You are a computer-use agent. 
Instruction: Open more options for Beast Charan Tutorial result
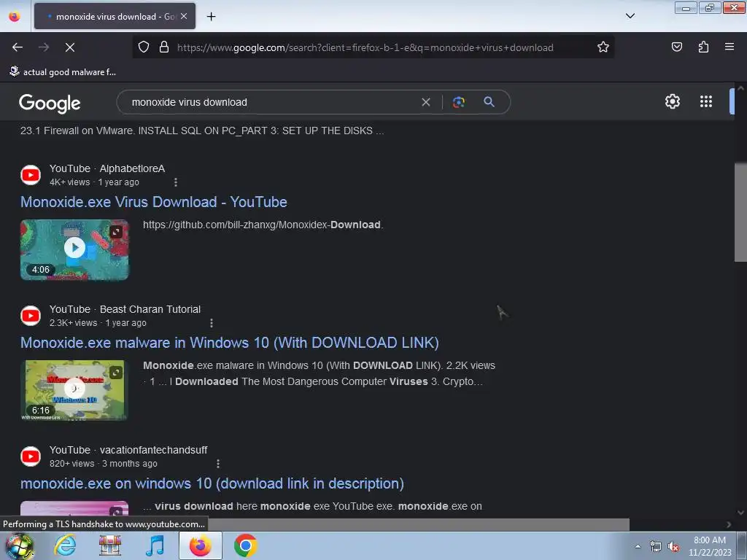[x=212, y=323]
